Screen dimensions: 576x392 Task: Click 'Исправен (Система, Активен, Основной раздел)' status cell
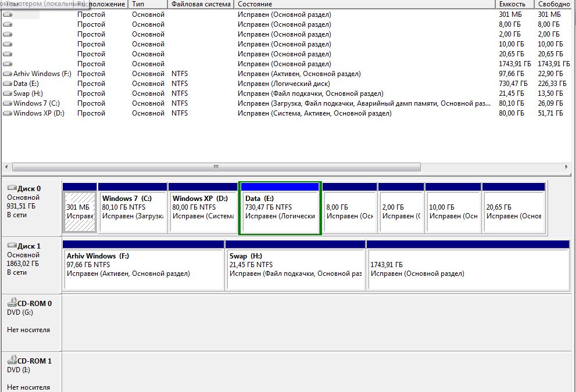(314, 113)
